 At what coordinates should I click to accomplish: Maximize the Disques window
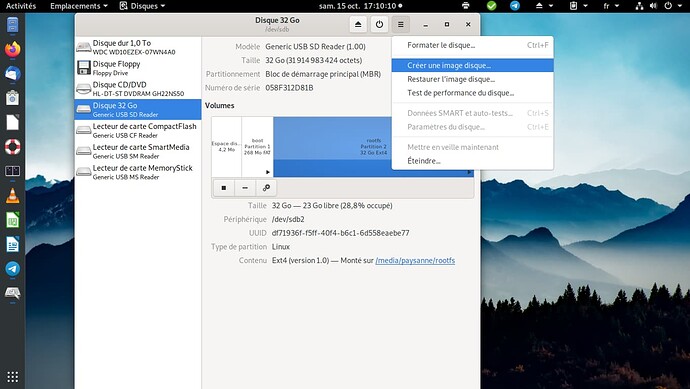click(447, 25)
